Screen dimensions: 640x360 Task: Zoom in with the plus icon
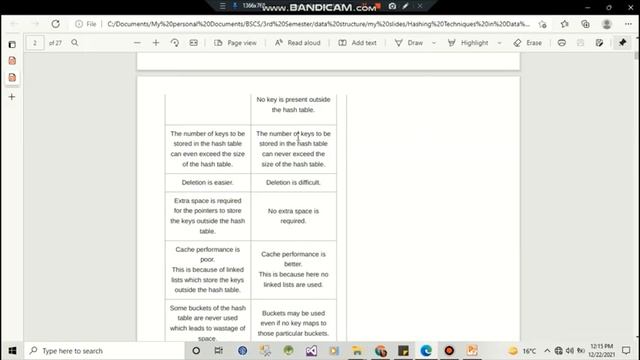click(156, 43)
